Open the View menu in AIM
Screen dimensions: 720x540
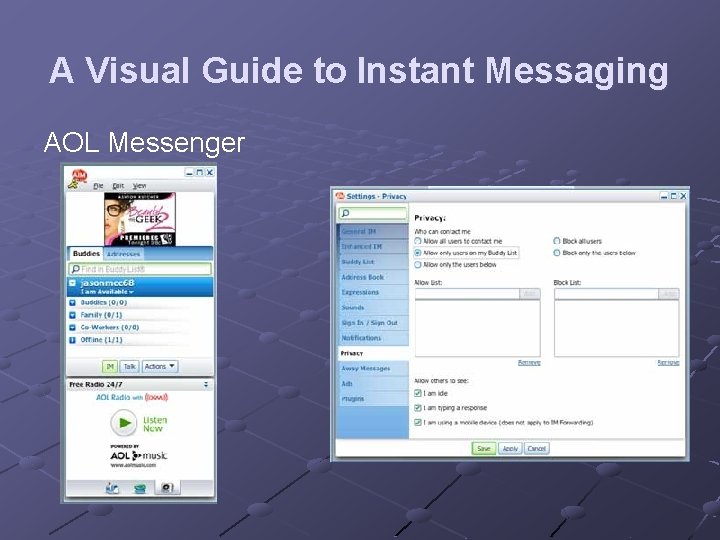[140, 186]
